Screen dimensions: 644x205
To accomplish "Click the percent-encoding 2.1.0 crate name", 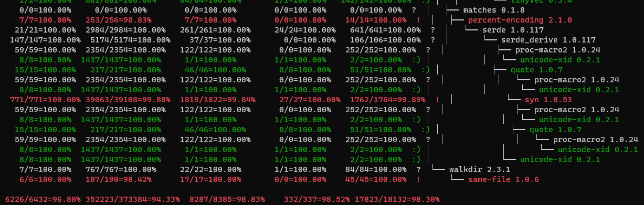I will 520,20.
